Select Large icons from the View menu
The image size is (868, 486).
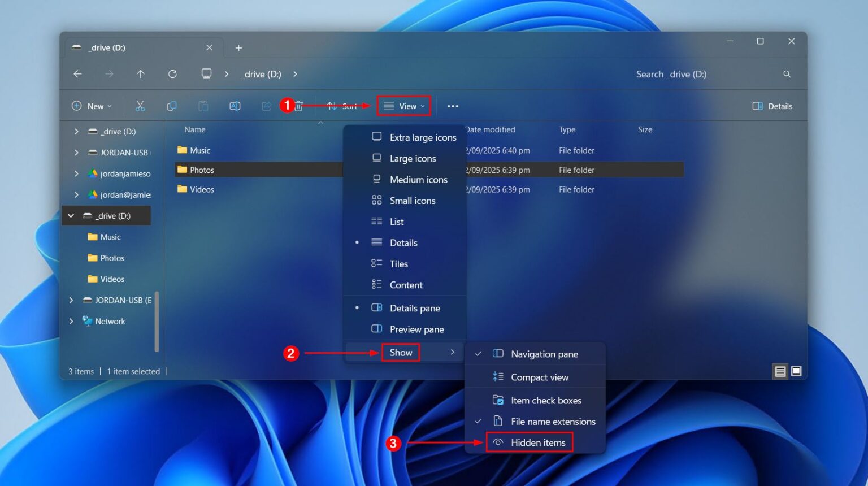point(413,158)
